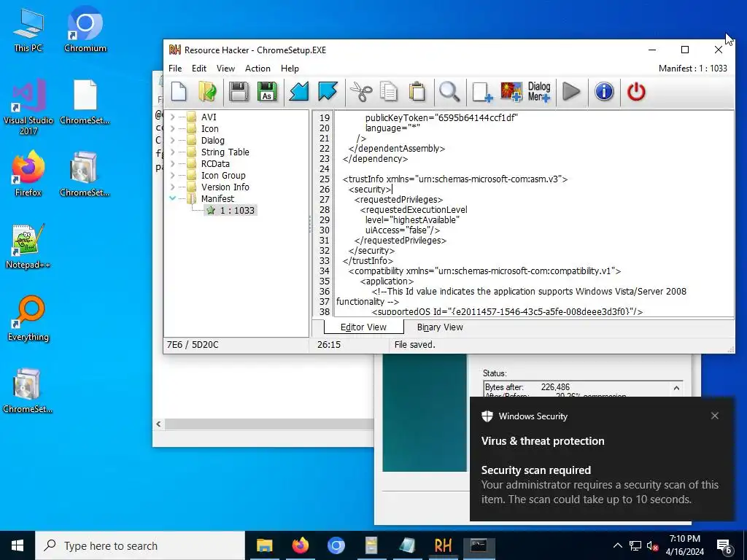Open the Visual Studio 2017 desktop shortcut
The width and height of the screenshot is (747, 560).
[28, 107]
